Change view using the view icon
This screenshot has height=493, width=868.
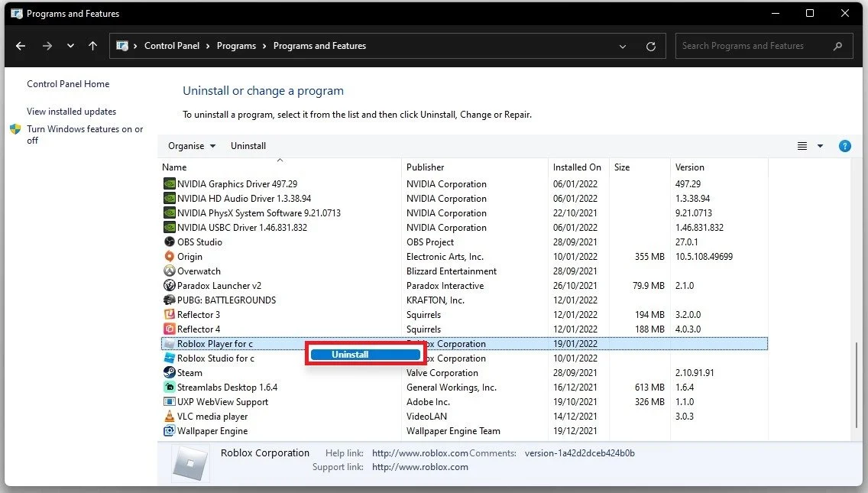tap(802, 146)
